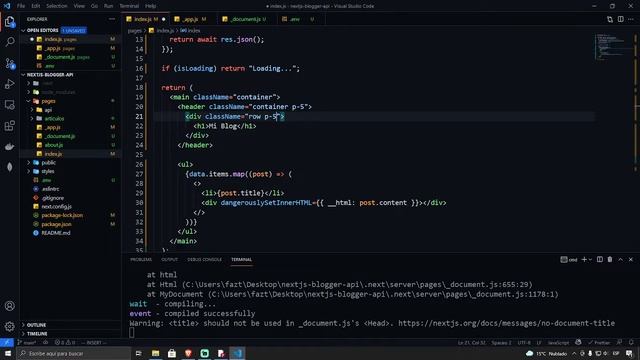The width and height of the screenshot is (640, 360).
Task: Click the Ln 21 cursor position status item
Action: 471,342
